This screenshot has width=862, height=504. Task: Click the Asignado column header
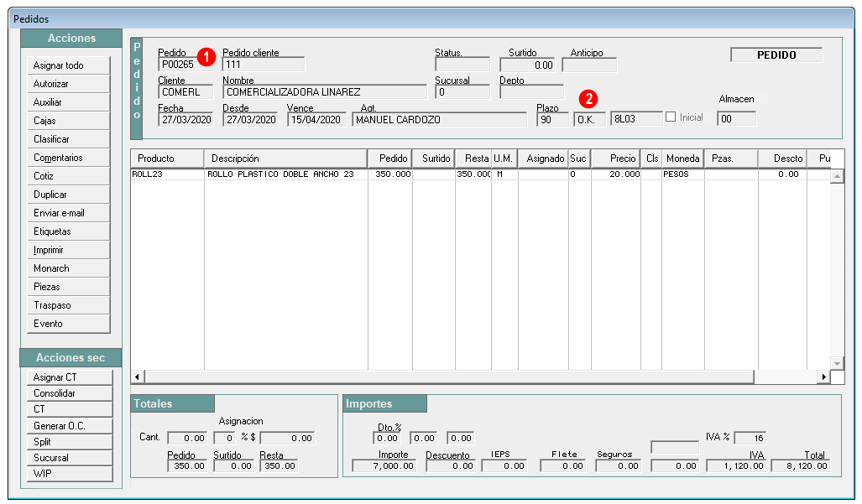[542, 158]
